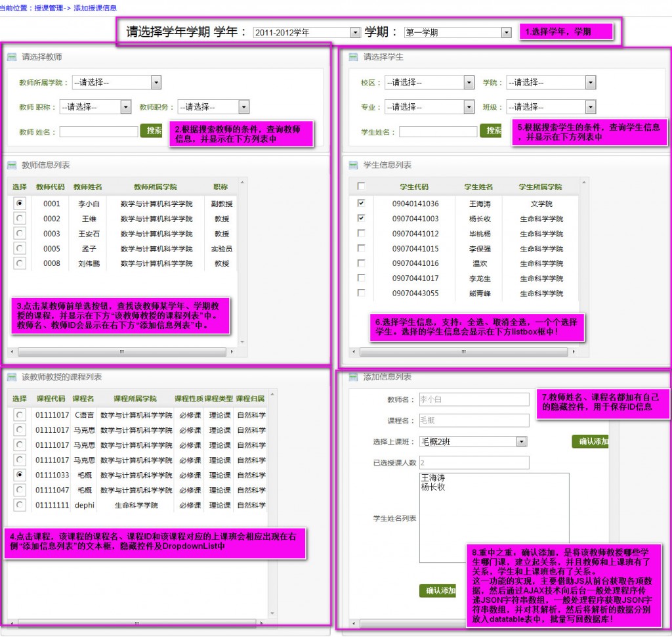672x637 pixels.
Task: Click the 学生姓名 input field
Action: point(438,132)
